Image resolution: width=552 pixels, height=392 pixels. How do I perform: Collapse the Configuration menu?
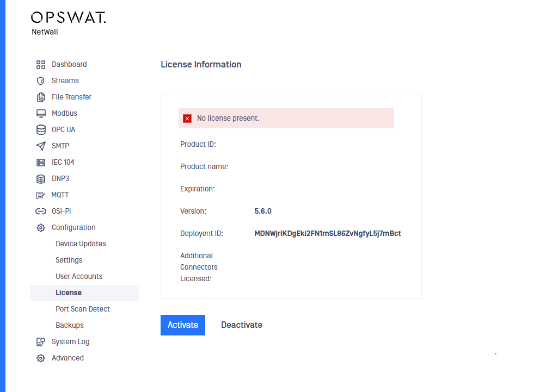coord(73,227)
